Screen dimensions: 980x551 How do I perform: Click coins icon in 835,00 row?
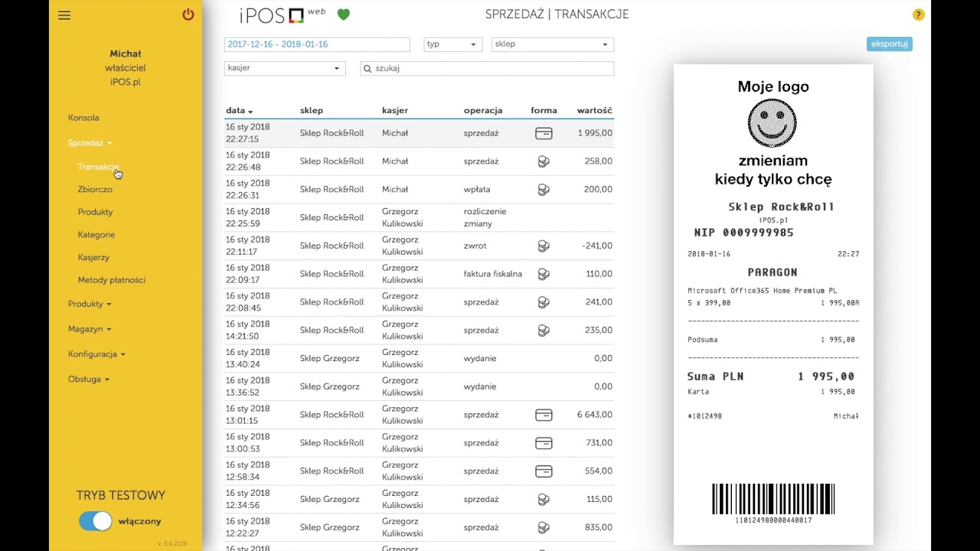click(544, 528)
